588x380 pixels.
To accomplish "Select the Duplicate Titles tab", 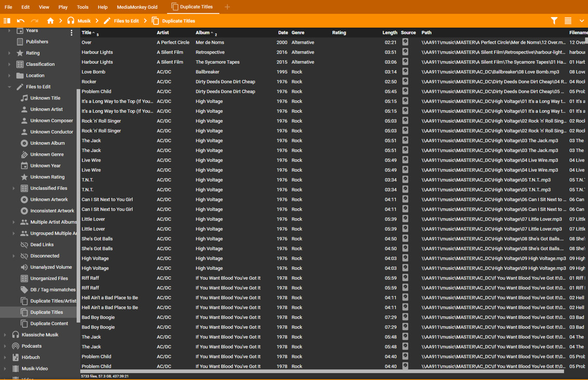I will tap(192, 7).
